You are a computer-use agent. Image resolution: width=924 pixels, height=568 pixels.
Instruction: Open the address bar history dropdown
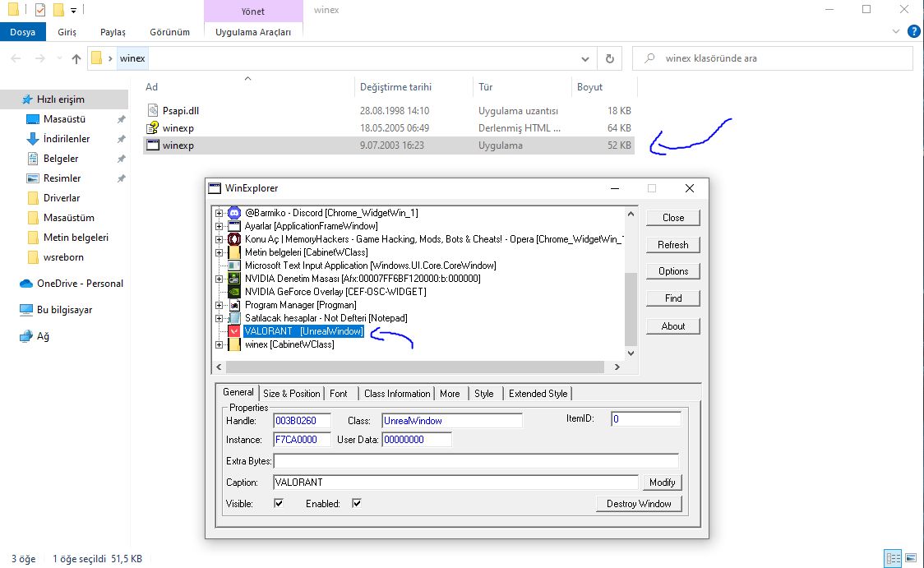coord(585,58)
